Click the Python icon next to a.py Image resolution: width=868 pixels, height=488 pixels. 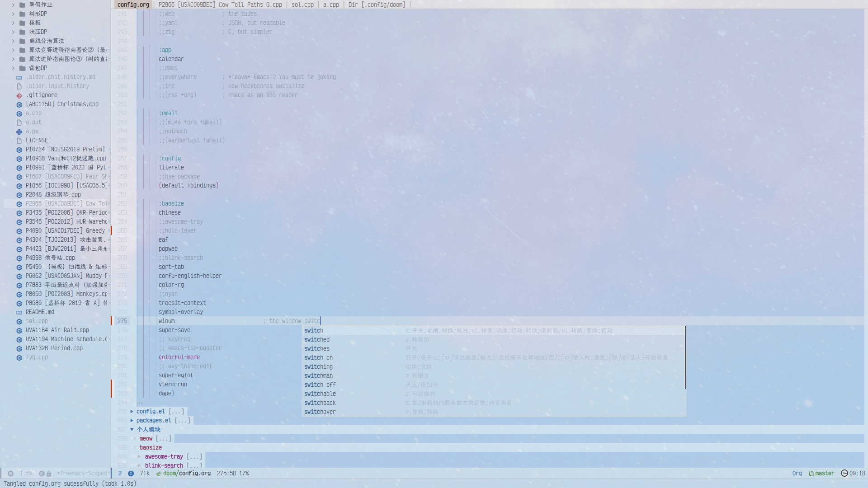[x=19, y=131]
